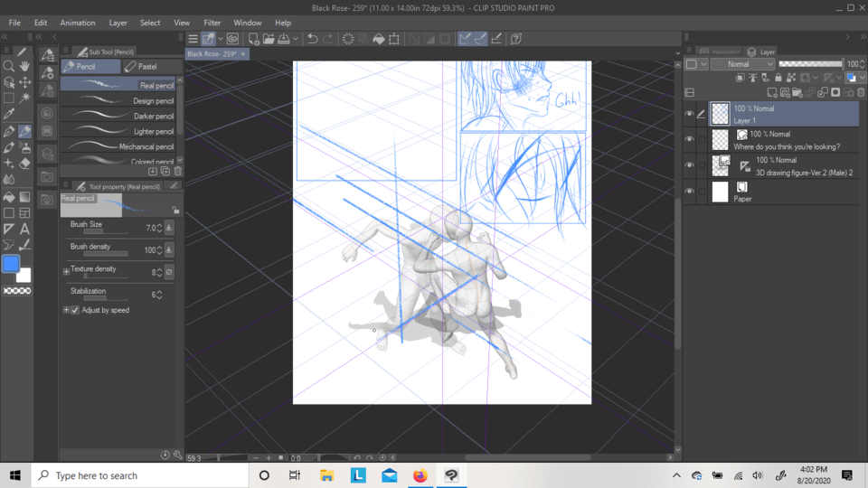This screenshot has height=488, width=868.
Task: Click the Undo arrow in the command bar
Action: tap(312, 39)
